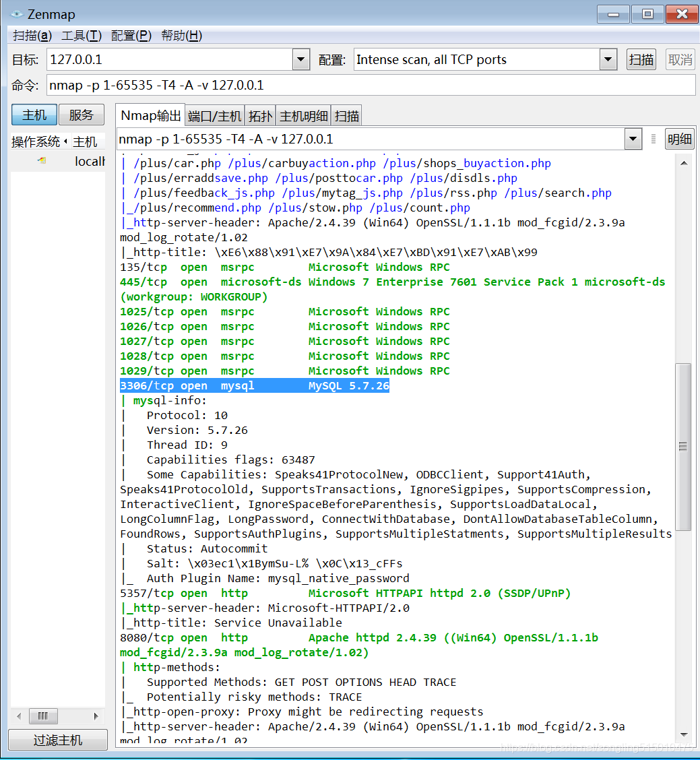Click the localhost OS icon in host list
The width and height of the screenshot is (700, 760).
coord(42,160)
